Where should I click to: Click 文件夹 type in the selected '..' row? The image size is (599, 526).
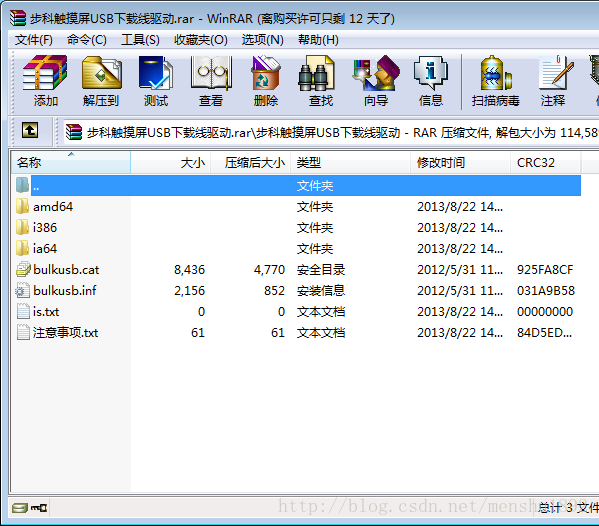coord(315,186)
